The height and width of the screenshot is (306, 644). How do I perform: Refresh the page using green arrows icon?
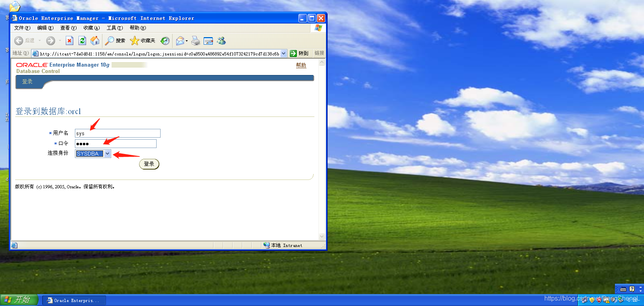tap(82, 41)
